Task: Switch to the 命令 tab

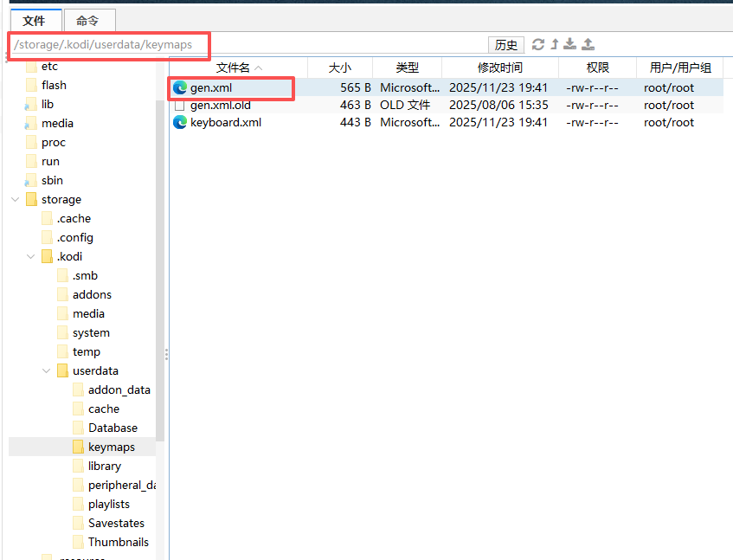Action: click(x=87, y=20)
